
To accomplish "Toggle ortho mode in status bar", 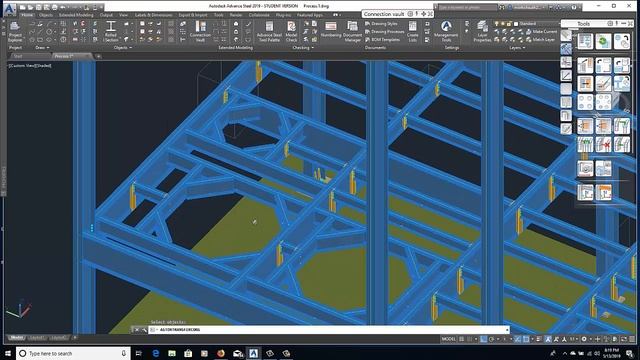I will pyautogui.click(x=483, y=339).
